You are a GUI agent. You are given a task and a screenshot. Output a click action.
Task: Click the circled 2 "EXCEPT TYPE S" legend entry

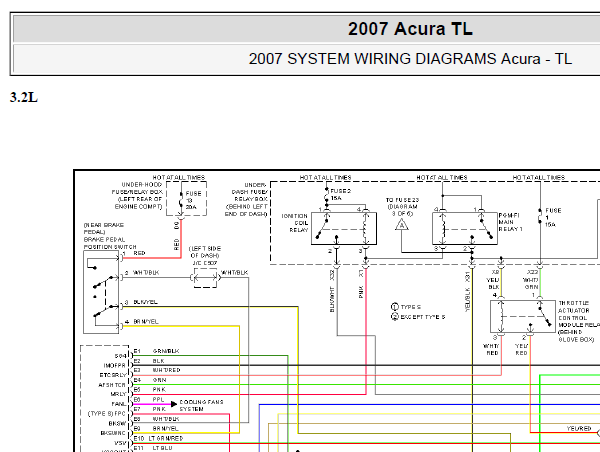418,317
